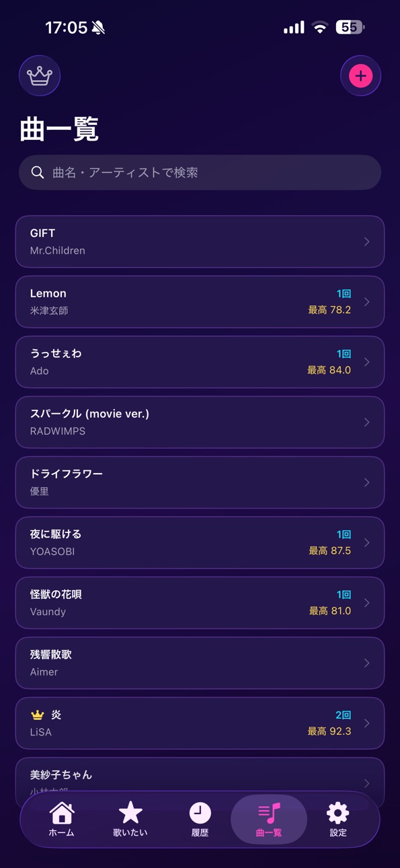Select the 曲一覧 tab
Viewport: 400px width, 868px height.
(269, 819)
